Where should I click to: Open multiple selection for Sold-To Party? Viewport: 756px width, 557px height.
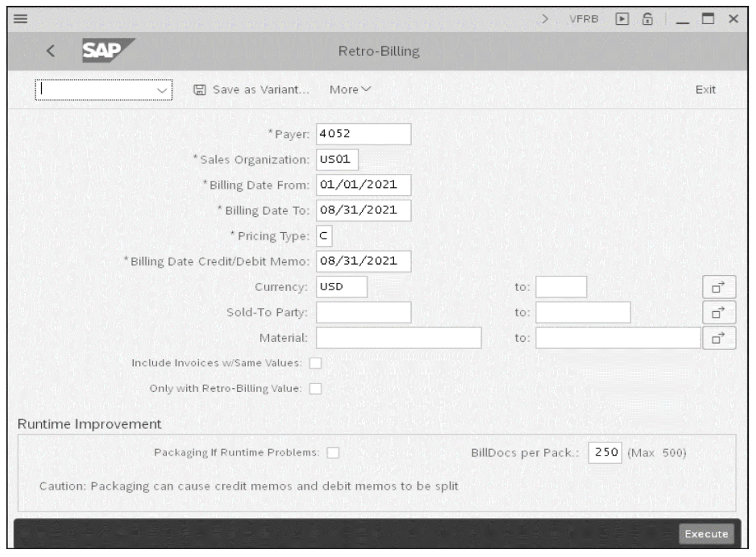tap(719, 312)
